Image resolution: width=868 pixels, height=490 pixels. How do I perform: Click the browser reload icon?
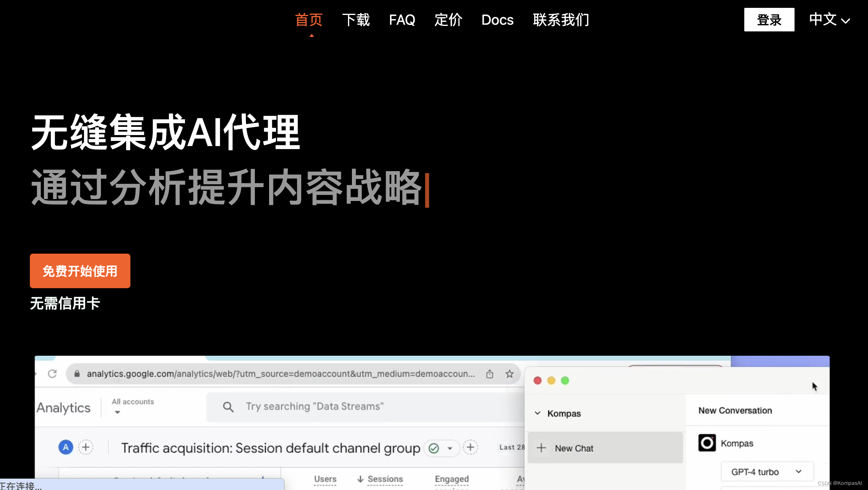pyautogui.click(x=52, y=374)
